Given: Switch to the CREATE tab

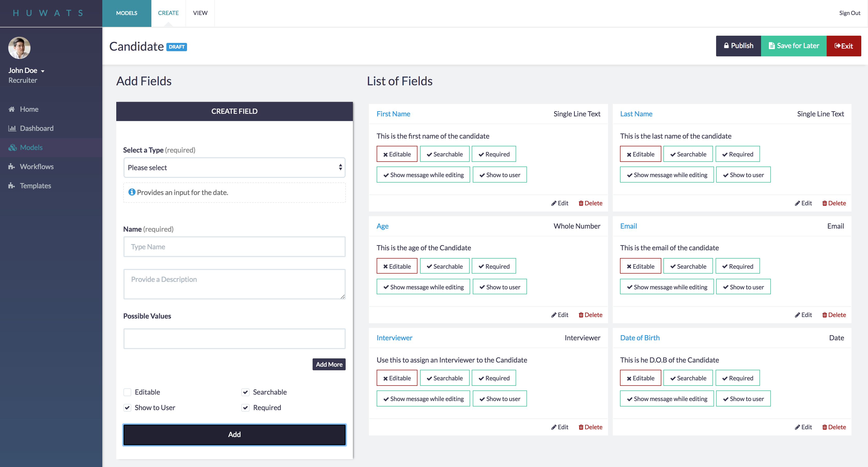Looking at the screenshot, I should click(x=168, y=13).
